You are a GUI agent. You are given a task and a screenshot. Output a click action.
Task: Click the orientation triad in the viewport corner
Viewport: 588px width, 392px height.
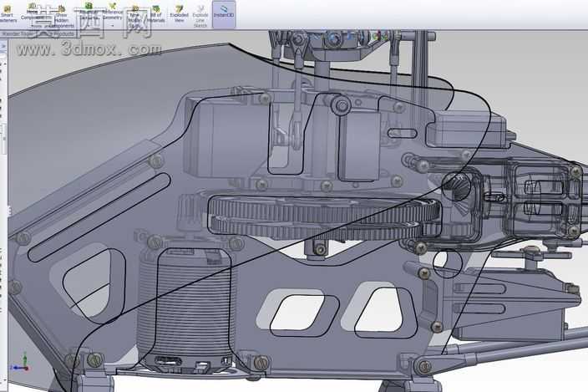point(21,363)
